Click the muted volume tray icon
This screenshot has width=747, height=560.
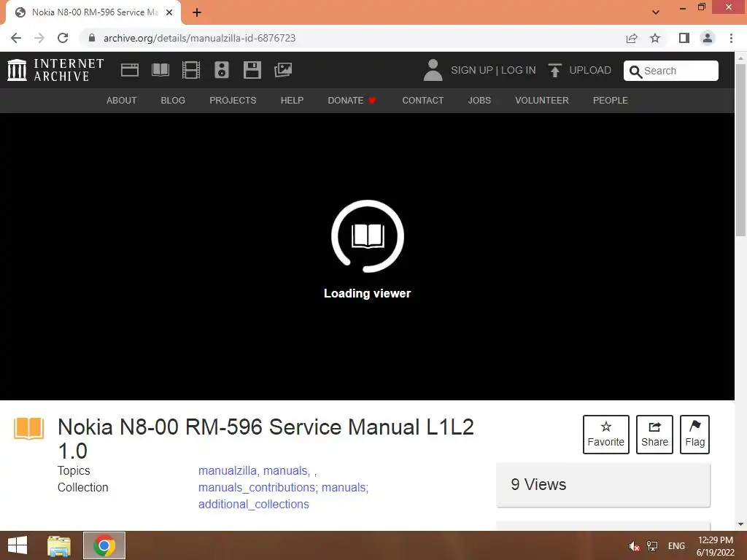coord(634,546)
